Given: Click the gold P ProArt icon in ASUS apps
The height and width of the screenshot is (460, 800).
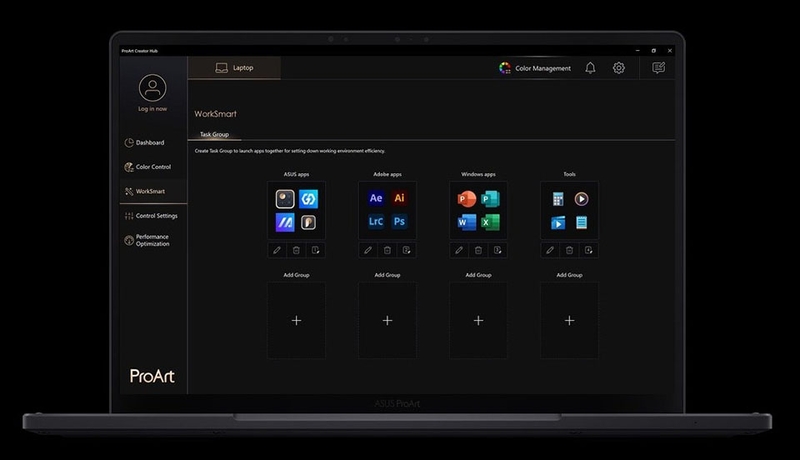Looking at the screenshot, I should (x=308, y=222).
